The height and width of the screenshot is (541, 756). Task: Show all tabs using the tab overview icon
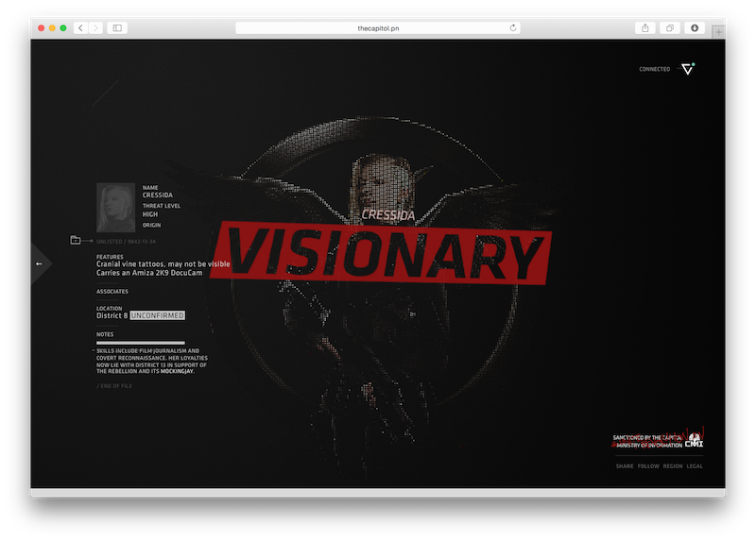(670, 28)
